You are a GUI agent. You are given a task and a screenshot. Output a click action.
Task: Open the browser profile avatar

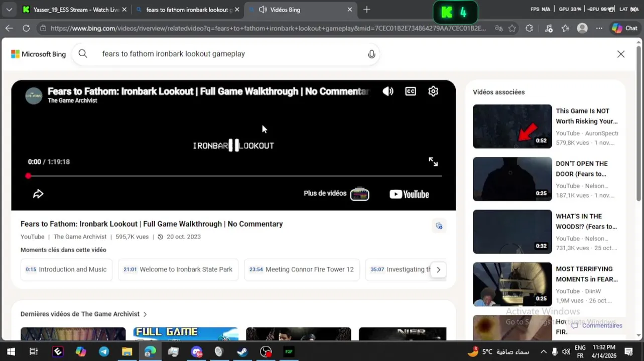tap(582, 29)
